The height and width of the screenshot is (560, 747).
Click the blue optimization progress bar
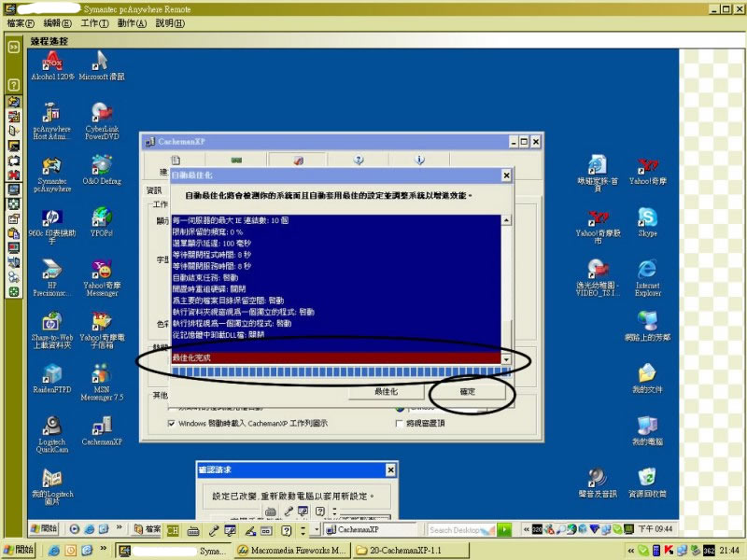tap(341, 371)
